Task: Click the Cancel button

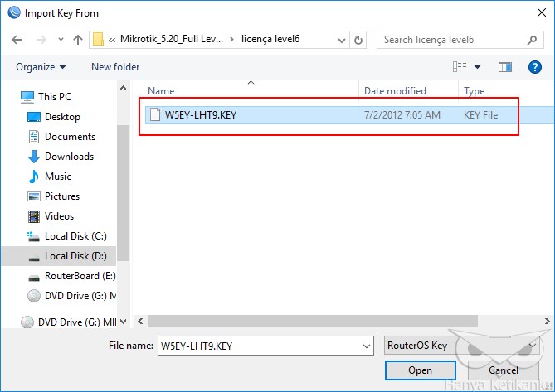Action: 504,370
